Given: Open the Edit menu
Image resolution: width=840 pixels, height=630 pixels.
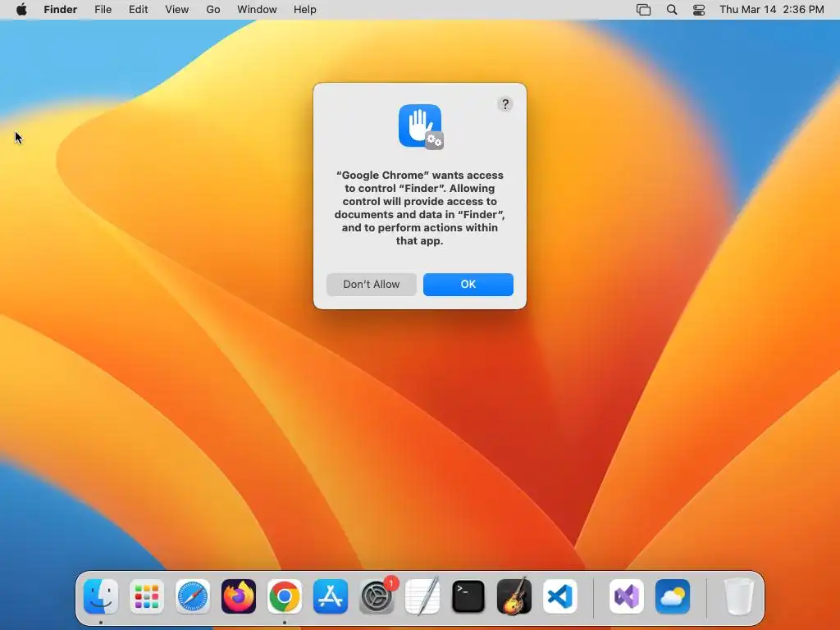Looking at the screenshot, I should (138, 10).
